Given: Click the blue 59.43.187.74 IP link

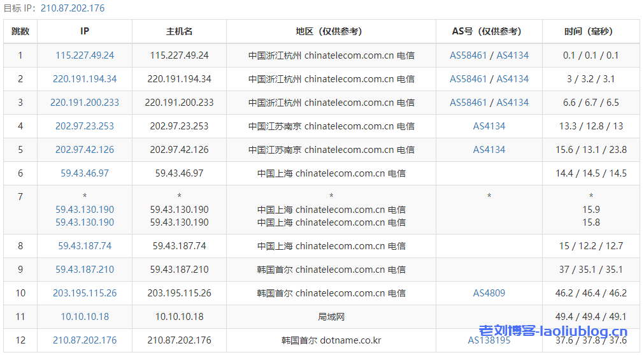Looking at the screenshot, I should point(85,246).
